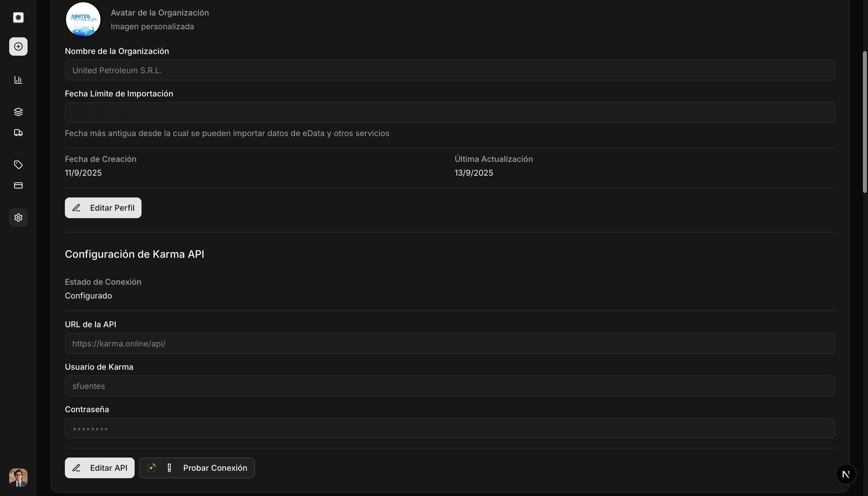Open deliveries using the truck sidebar icon

click(x=18, y=133)
